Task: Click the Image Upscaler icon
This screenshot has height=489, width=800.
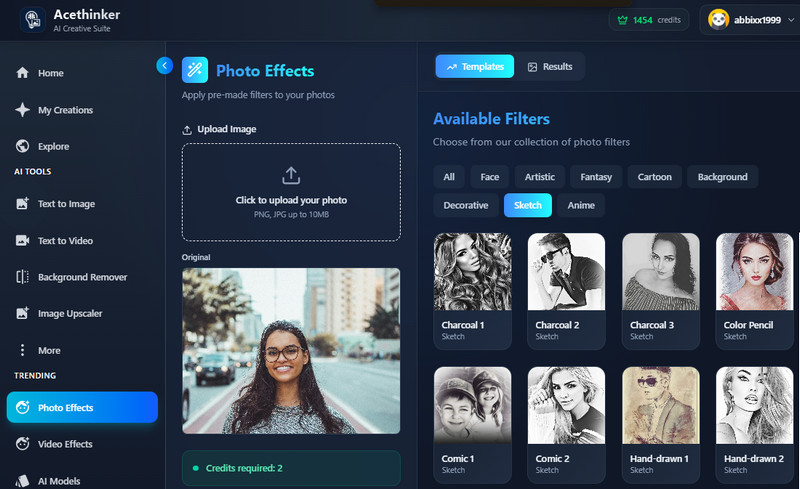Action: pos(22,313)
